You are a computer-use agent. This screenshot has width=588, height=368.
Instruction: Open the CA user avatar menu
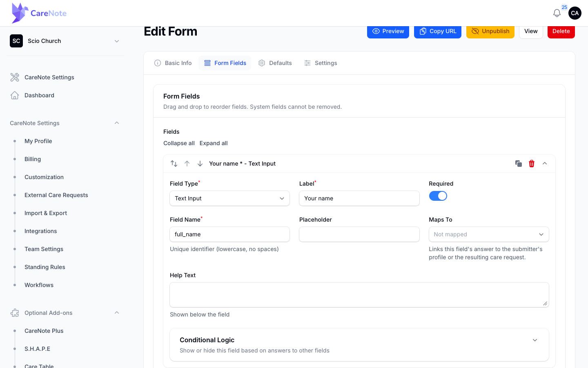(x=575, y=13)
